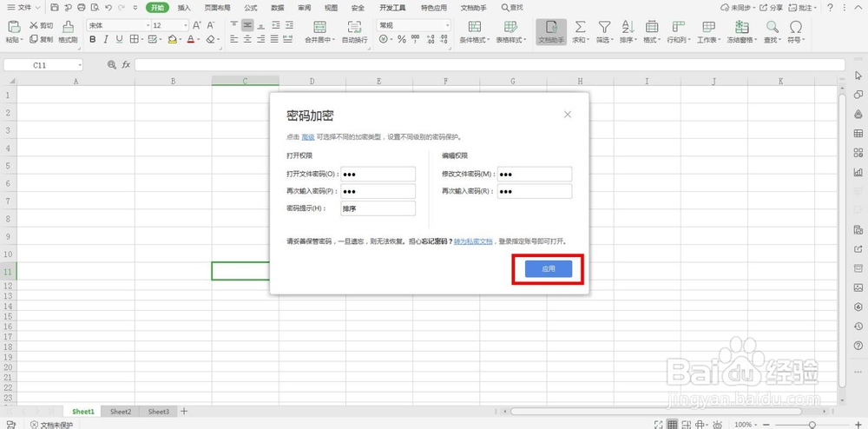Switch to the Insert (插入) tab
The width and height of the screenshot is (868, 429).
[184, 8]
